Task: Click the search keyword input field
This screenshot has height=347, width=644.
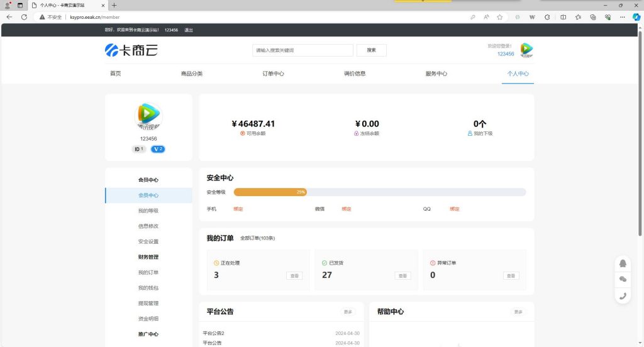Action: pos(303,50)
